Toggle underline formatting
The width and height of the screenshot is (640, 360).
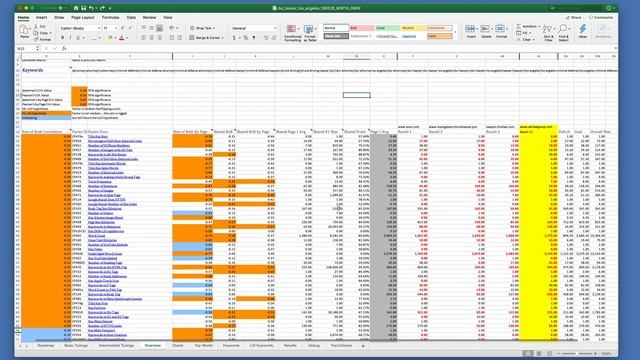[x=78, y=38]
